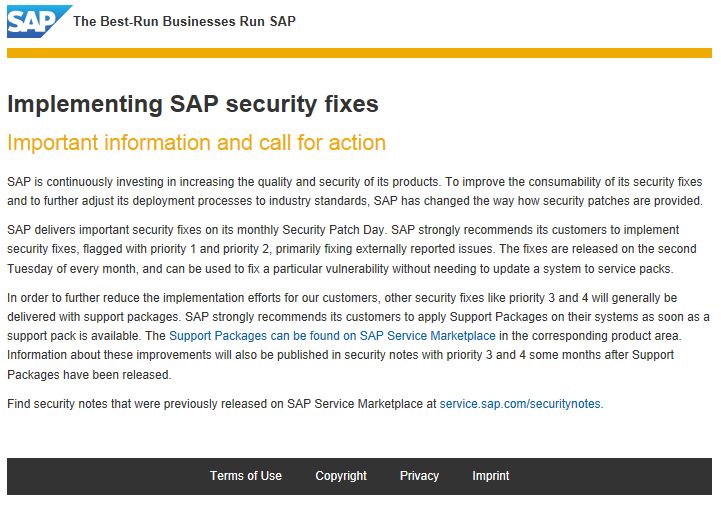Click the SAP logo in the header
This screenshot has width=721, height=507.
(39, 21)
